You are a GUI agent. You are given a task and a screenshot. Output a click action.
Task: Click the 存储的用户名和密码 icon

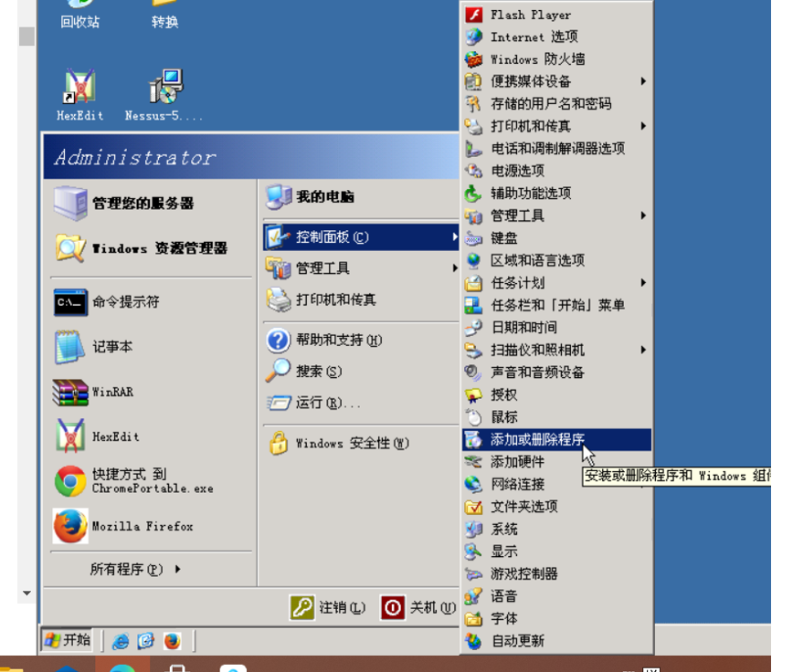coord(474,103)
